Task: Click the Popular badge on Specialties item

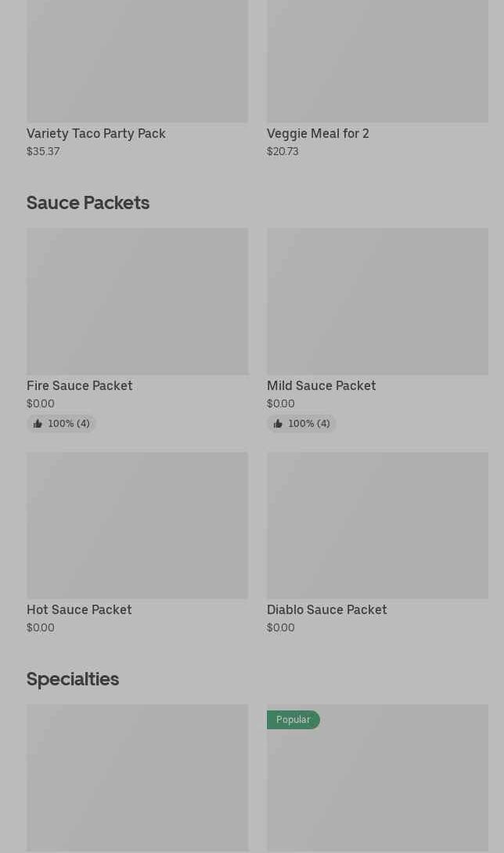Action: [x=293, y=720]
